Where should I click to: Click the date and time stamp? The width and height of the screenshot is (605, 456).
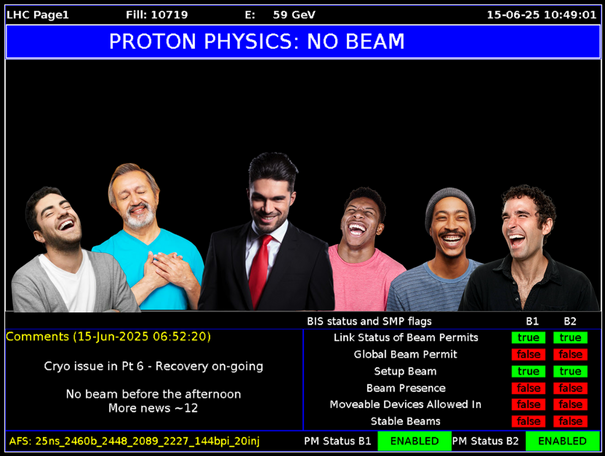(x=541, y=15)
